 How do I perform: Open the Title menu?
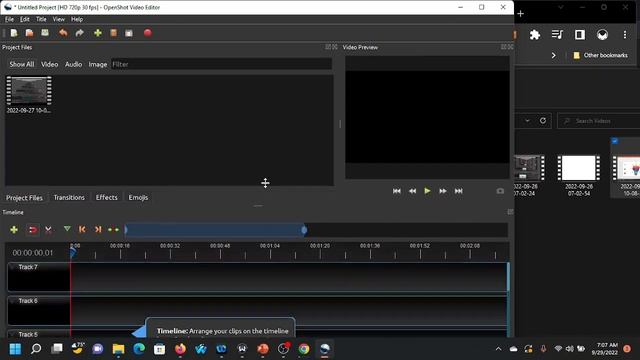[41, 19]
